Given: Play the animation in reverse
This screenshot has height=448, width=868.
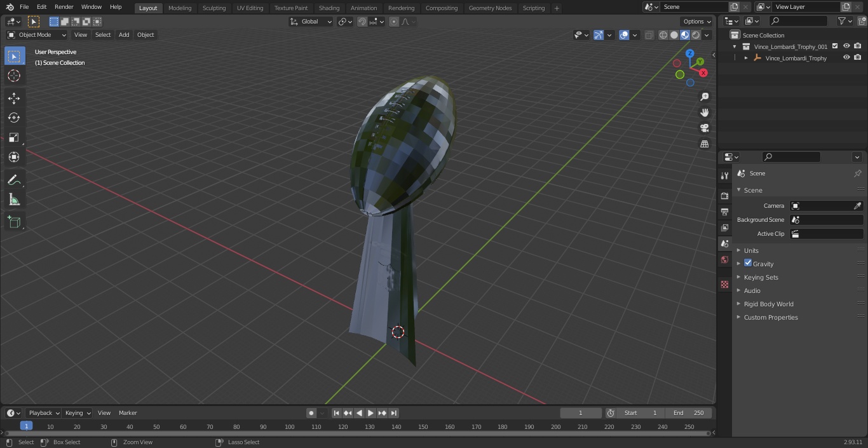Looking at the screenshot, I should click(360, 413).
